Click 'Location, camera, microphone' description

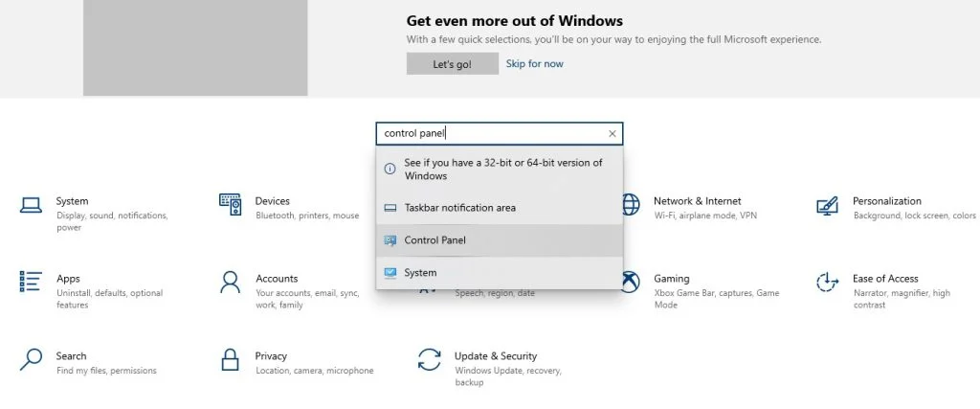tap(314, 371)
